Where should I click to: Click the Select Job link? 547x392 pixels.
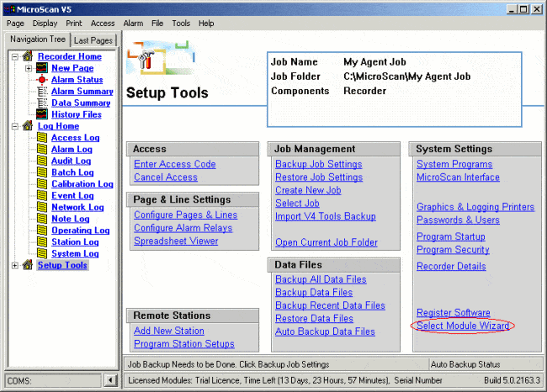[297, 204]
